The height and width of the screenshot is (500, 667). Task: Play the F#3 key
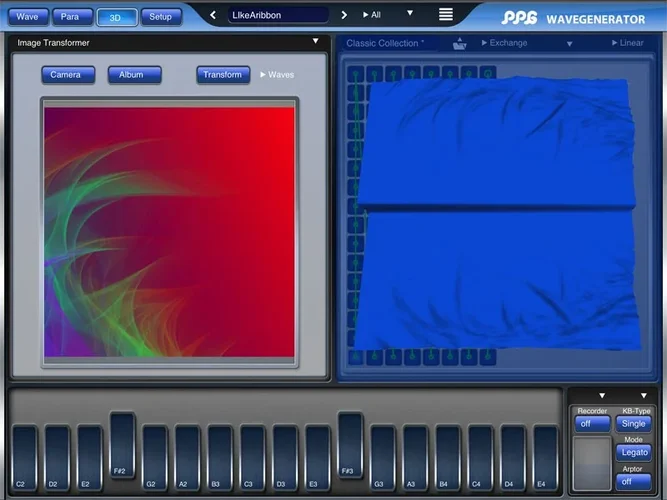tap(351, 445)
